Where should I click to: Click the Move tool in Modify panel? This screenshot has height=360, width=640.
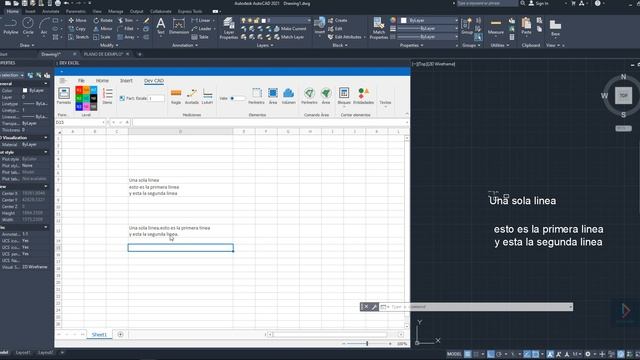(x=77, y=20)
